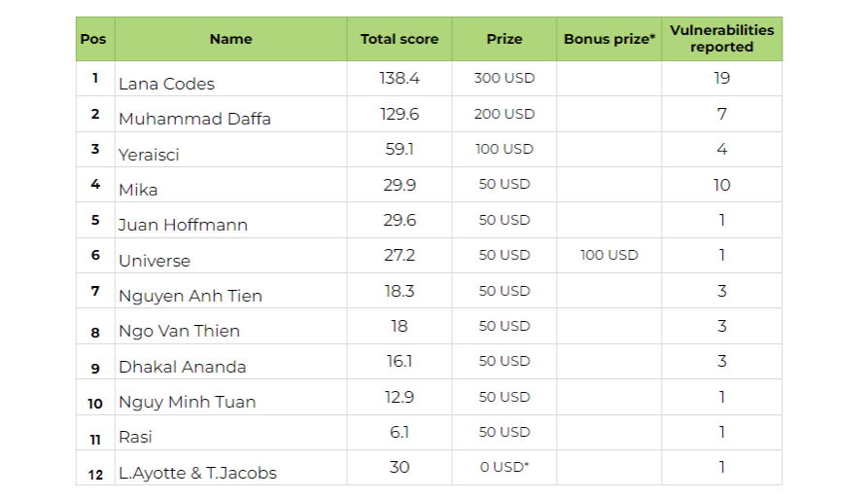
Task: Click the "0 USD*" prize cell
Action: pyautogui.click(x=504, y=467)
